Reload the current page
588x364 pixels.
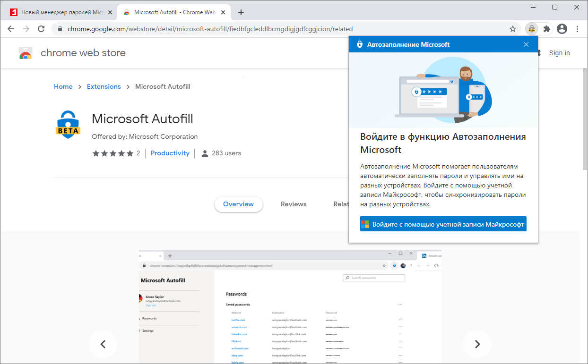tap(41, 29)
